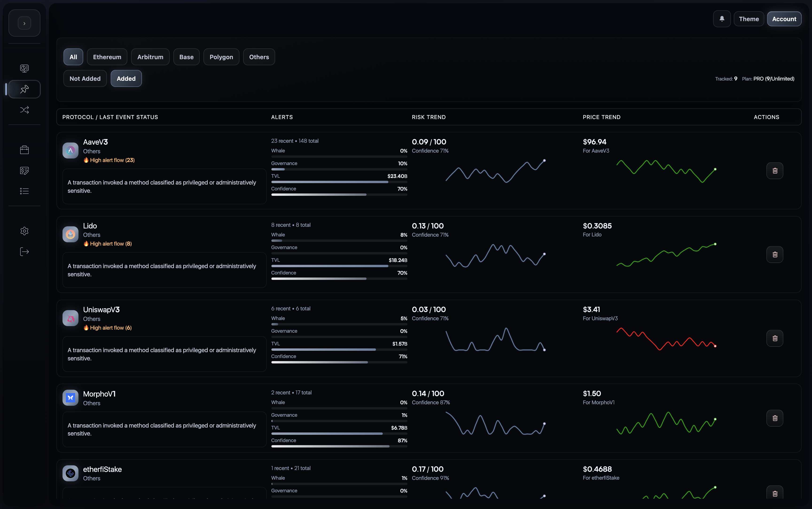Filter by Ethereum chain
The width and height of the screenshot is (812, 509).
107,57
